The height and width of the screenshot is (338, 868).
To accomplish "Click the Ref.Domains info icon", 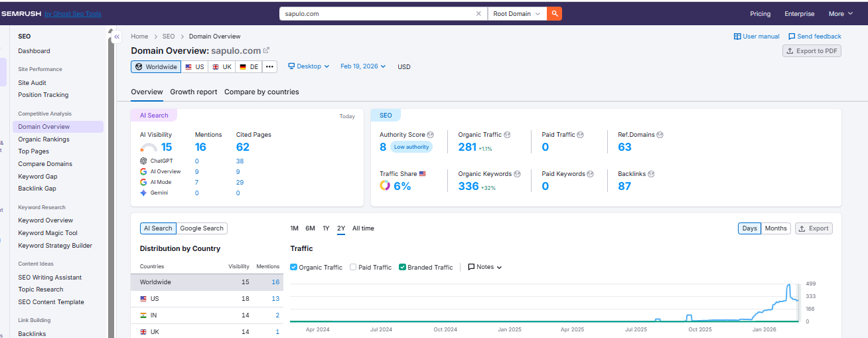I will [660, 135].
